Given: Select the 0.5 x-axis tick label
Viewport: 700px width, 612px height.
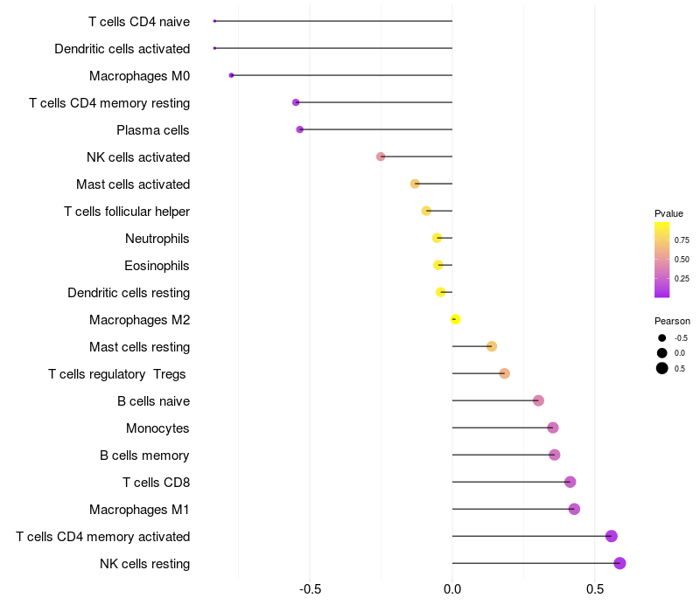Looking at the screenshot, I should (x=595, y=589).
